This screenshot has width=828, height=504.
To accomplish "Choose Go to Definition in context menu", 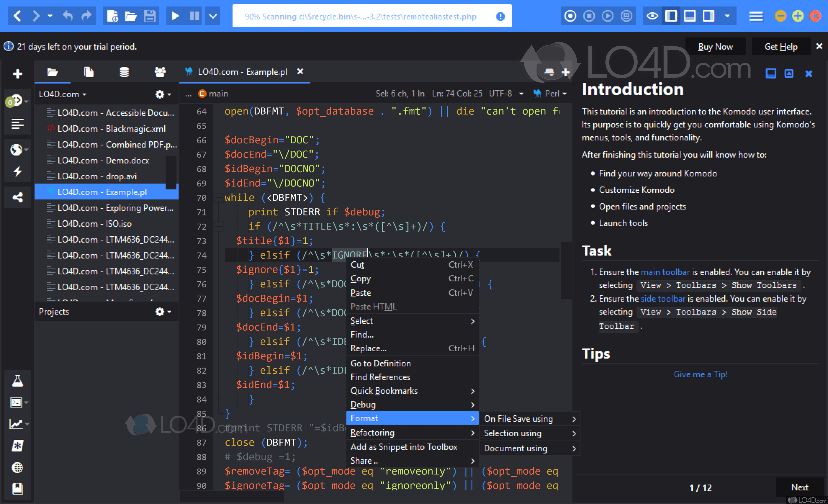I will [x=380, y=363].
